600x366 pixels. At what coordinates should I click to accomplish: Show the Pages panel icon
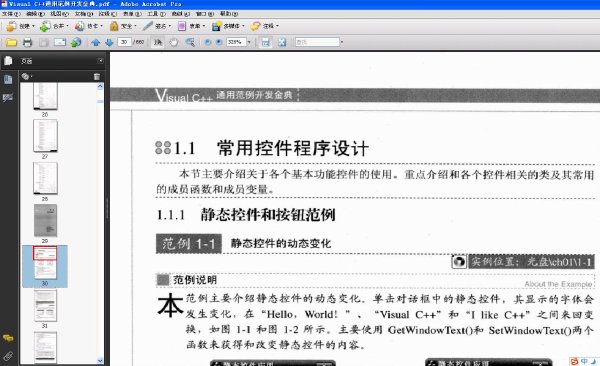click(x=8, y=60)
